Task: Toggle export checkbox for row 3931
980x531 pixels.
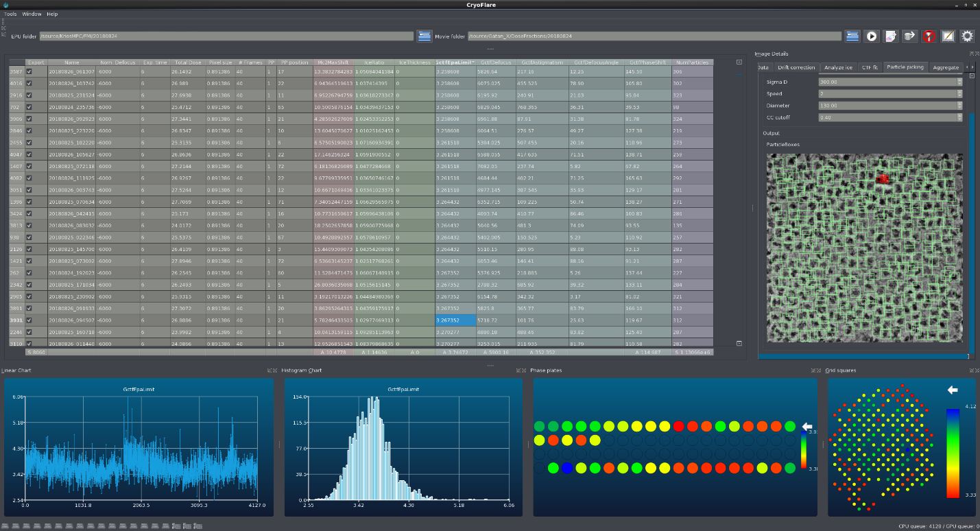Action: 29,320
